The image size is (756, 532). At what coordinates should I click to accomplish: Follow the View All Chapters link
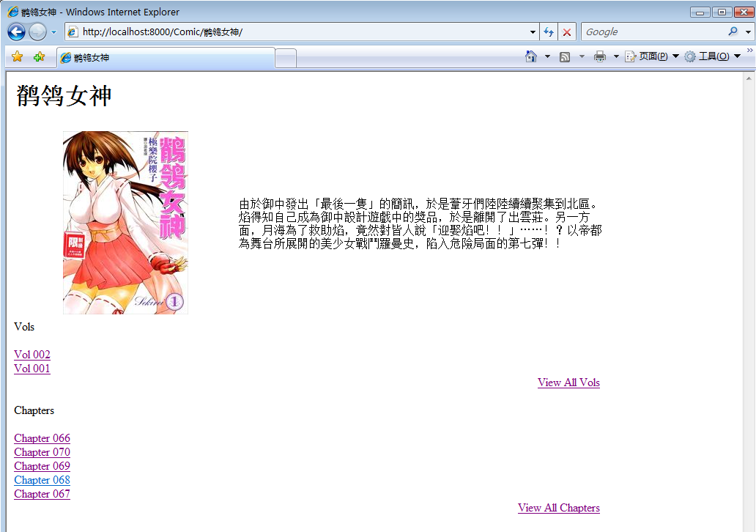559,508
